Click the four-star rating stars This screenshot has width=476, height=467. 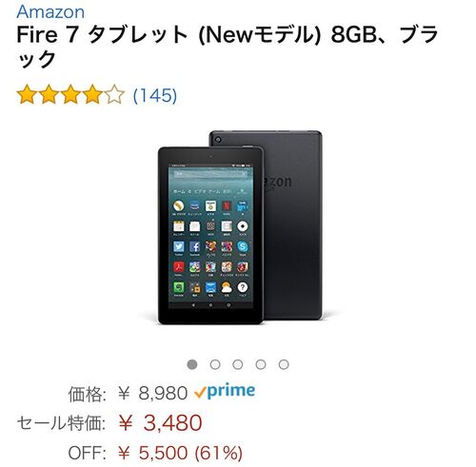[70, 94]
